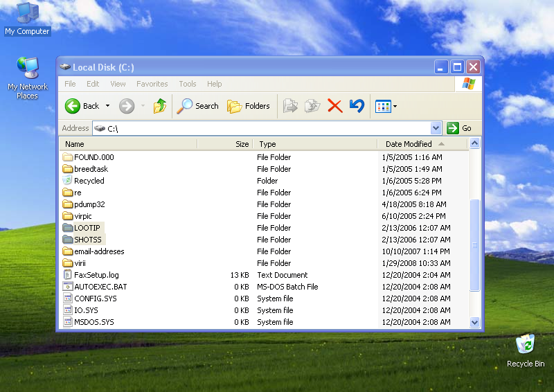Open the File menu
554x392 pixels.
coord(70,84)
